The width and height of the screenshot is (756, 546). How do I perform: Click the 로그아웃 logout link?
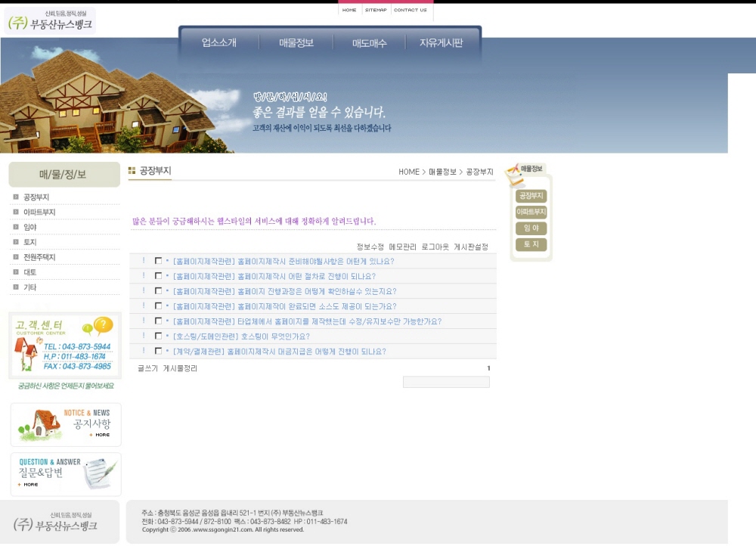(435, 247)
